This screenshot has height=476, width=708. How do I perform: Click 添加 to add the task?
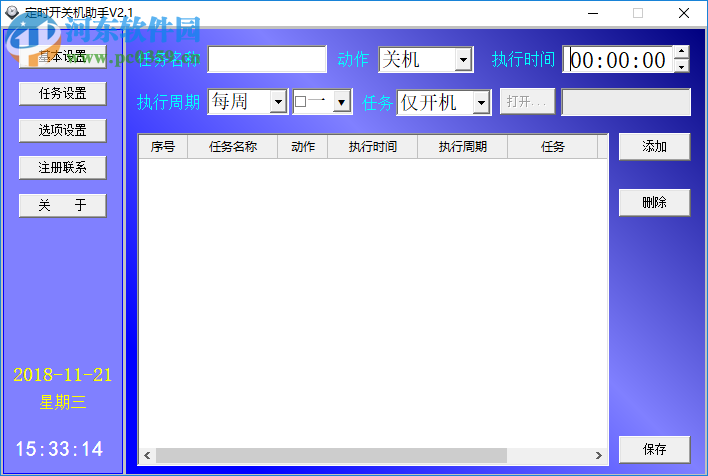click(x=654, y=146)
